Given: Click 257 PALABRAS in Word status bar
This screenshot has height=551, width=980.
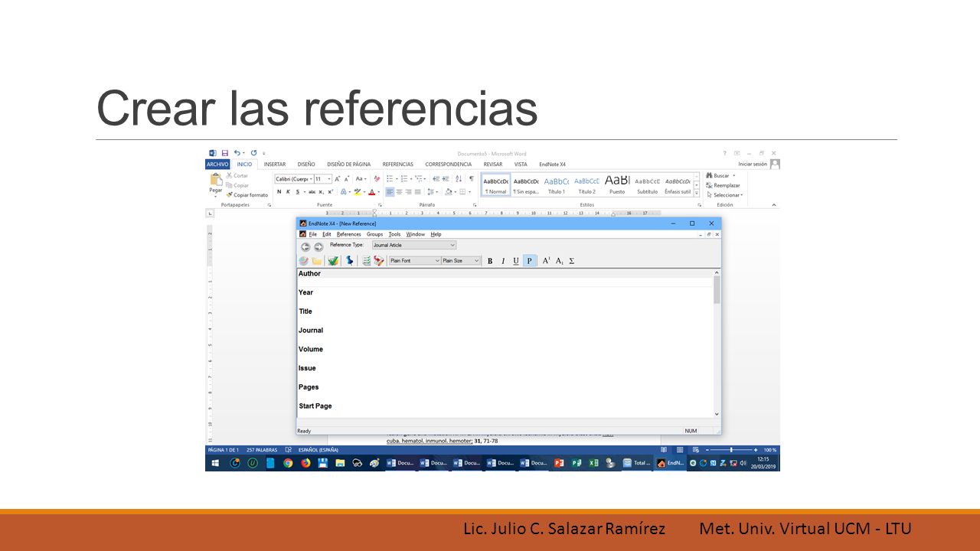Looking at the screenshot, I should click(x=261, y=450).
